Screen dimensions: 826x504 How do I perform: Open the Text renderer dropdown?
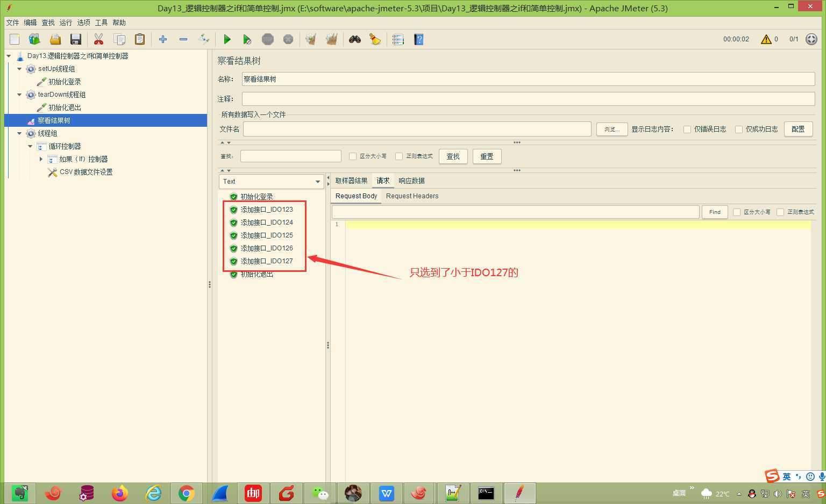(271, 182)
